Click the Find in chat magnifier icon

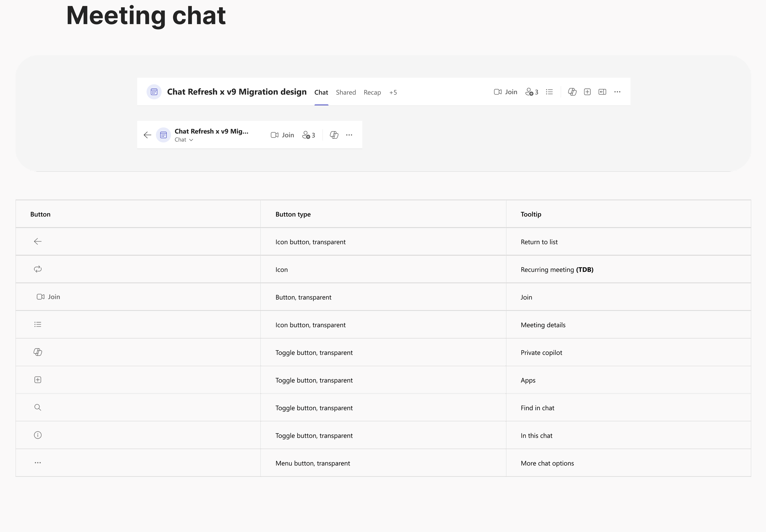(x=38, y=407)
